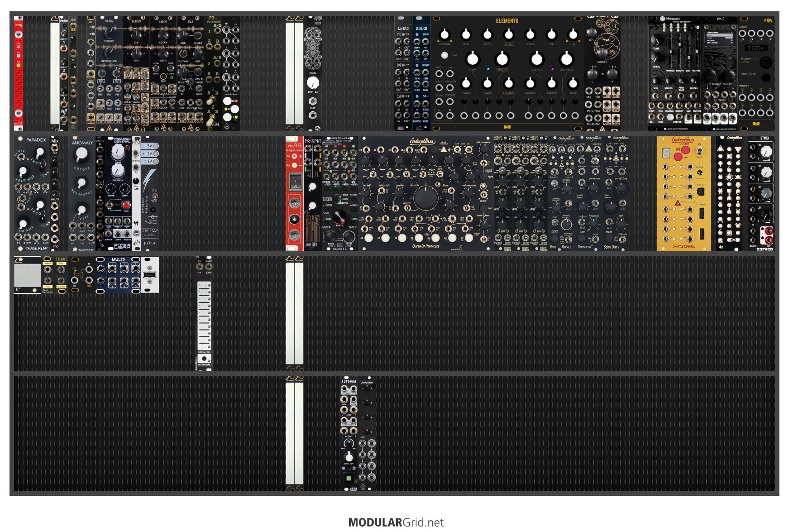Select the PARADOX oscillator module
The height and width of the screenshot is (532, 793).
32,193
